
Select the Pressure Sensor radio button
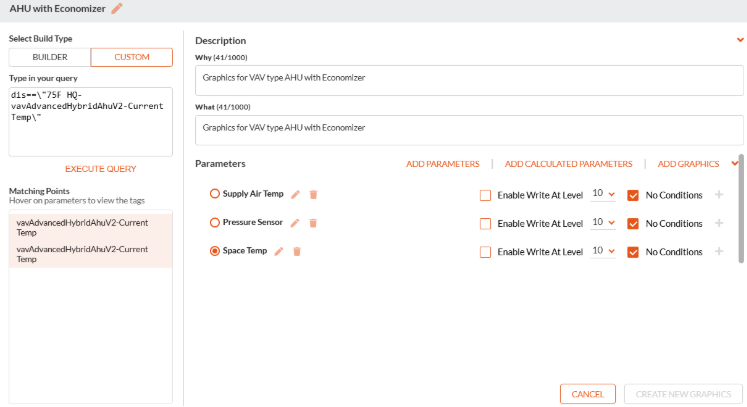point(215,223)
